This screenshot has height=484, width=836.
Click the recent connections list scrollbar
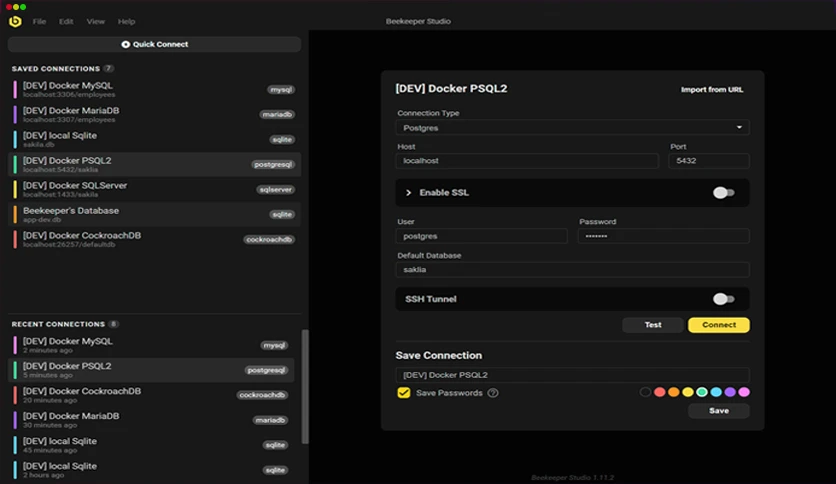coord(305,386)
